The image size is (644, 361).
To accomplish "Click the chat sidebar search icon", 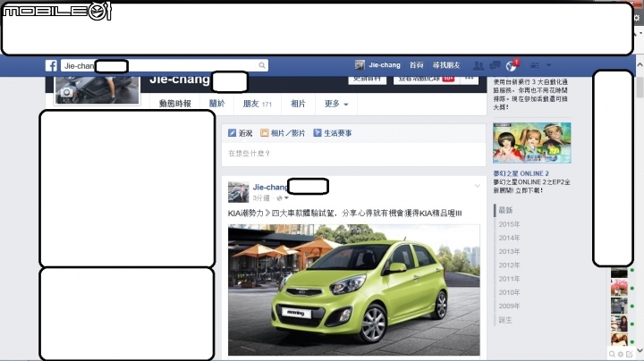I will 612,354.
